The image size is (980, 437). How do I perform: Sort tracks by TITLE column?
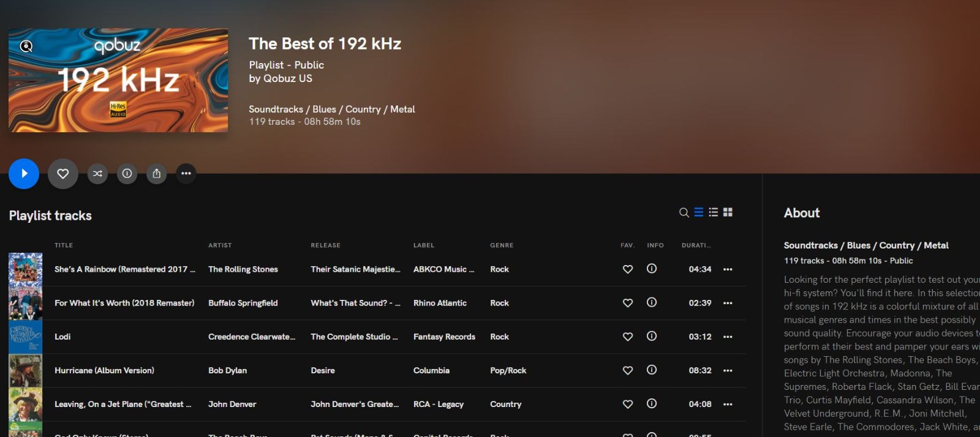64,245
